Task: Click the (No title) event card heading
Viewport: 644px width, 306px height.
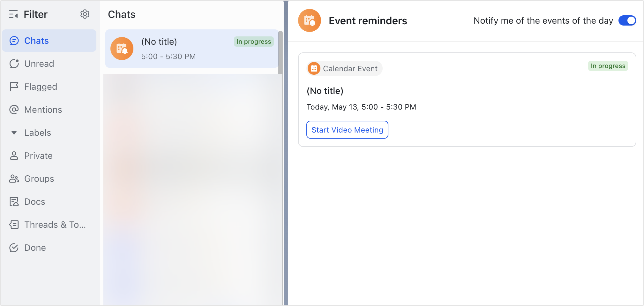Action: 325,91
